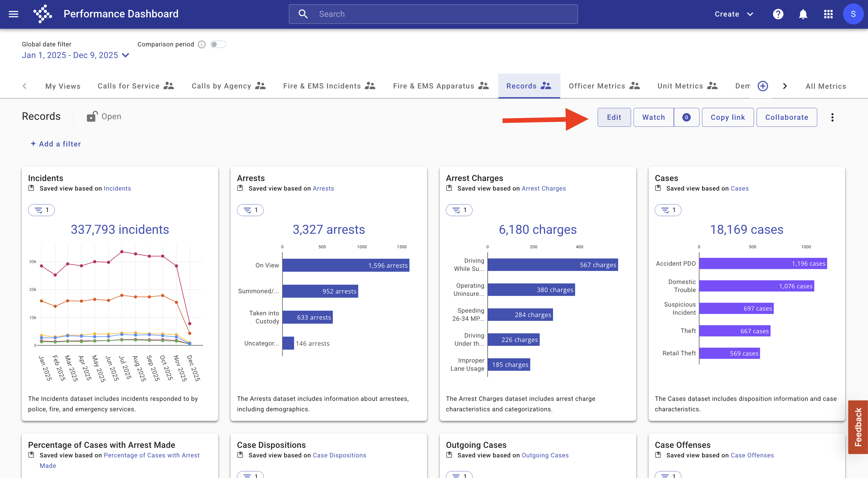Click the Edit button

pos(614,117)
